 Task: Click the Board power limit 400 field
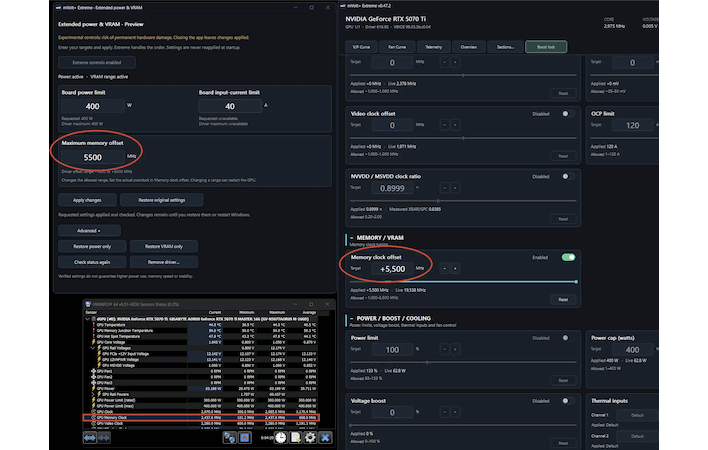93,106
